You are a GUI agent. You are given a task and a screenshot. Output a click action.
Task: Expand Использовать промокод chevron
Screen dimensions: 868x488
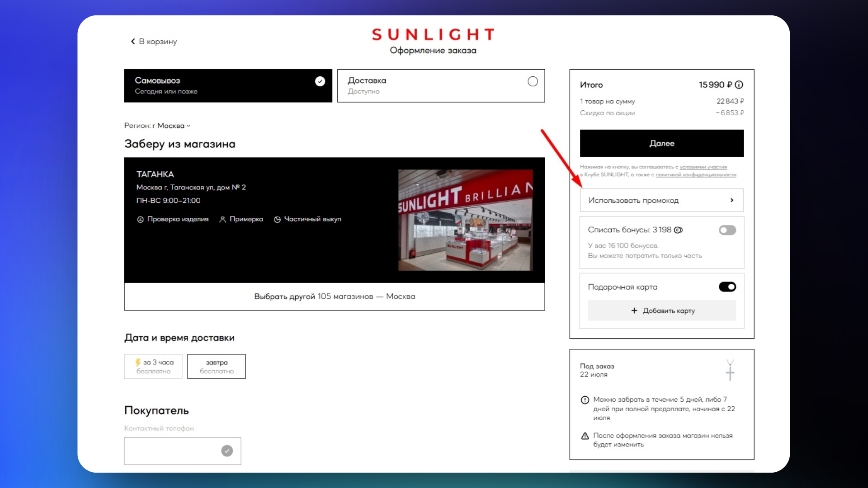731,200
